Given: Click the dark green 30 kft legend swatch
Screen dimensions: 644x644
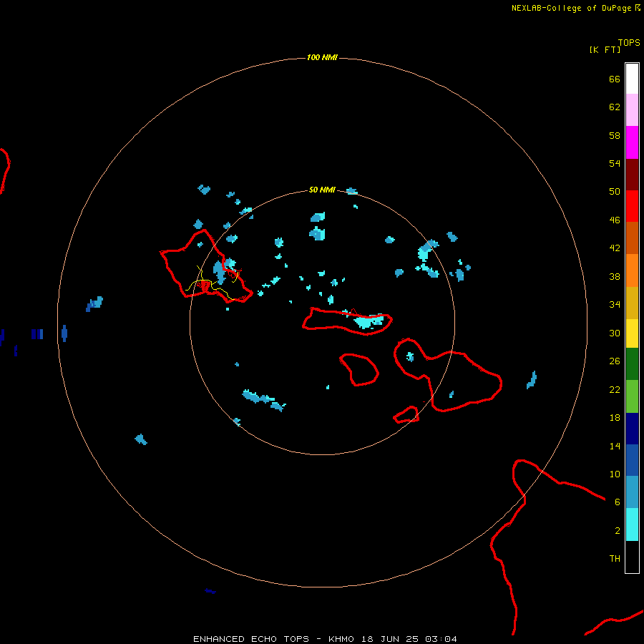Looking at the screenshot, I should [x=632, y=364].
